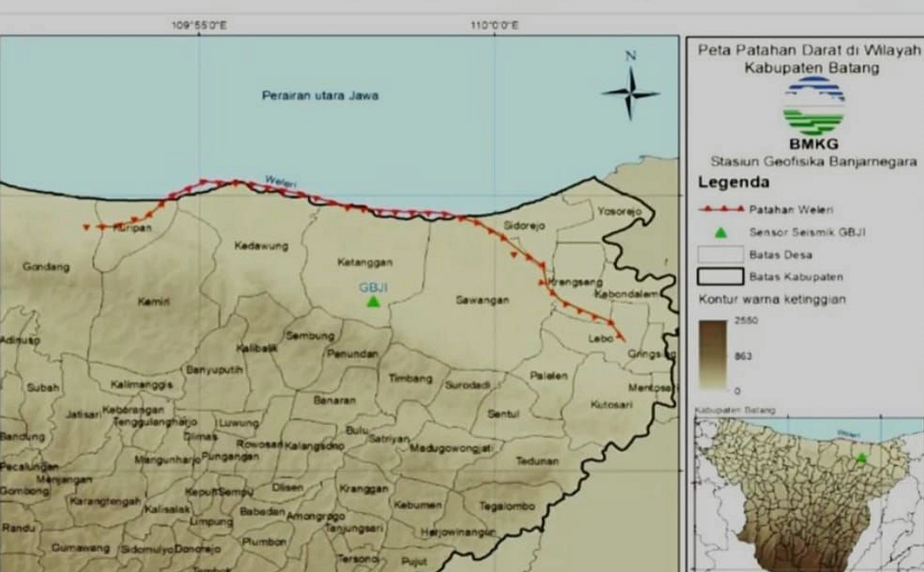
Task: Click the 863 elevation value
Action: (743, 356)
